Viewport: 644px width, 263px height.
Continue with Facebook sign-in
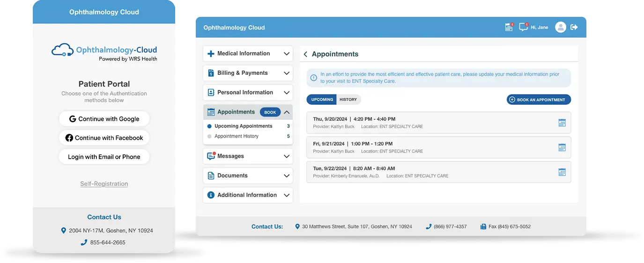(x=104, y=138)
